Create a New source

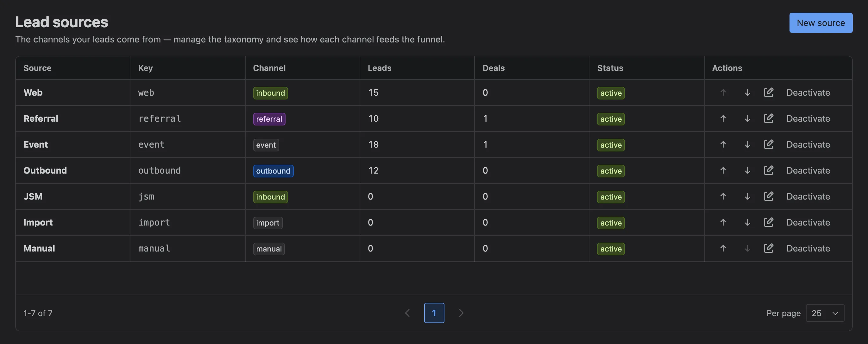coord(821,23)
